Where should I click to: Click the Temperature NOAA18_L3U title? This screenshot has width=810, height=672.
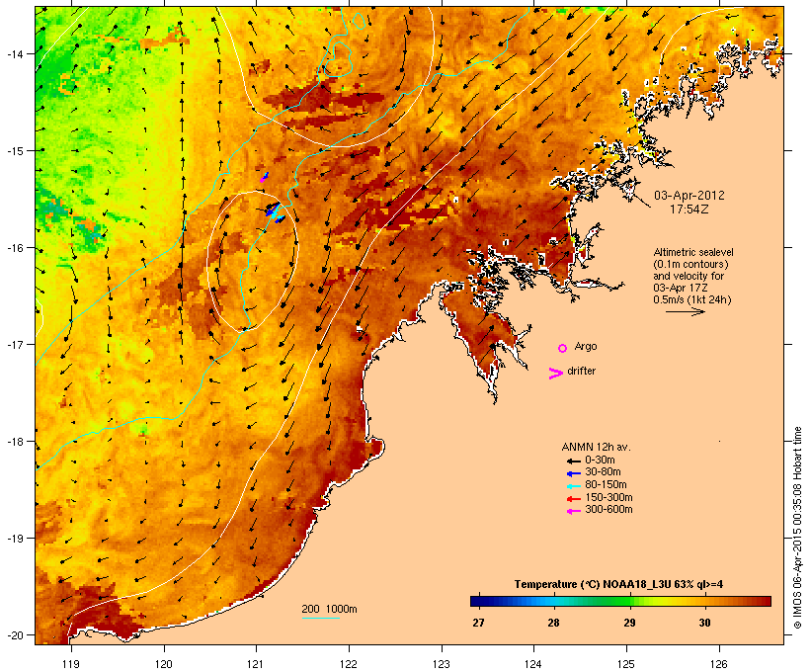pyautogui.click(x=618, y=584)
